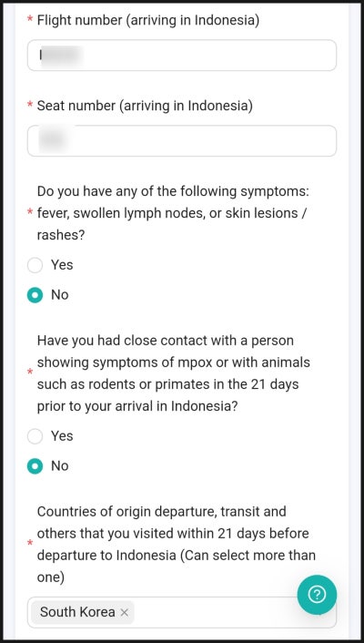Click the No label under mpox contact question

point(59,465)
